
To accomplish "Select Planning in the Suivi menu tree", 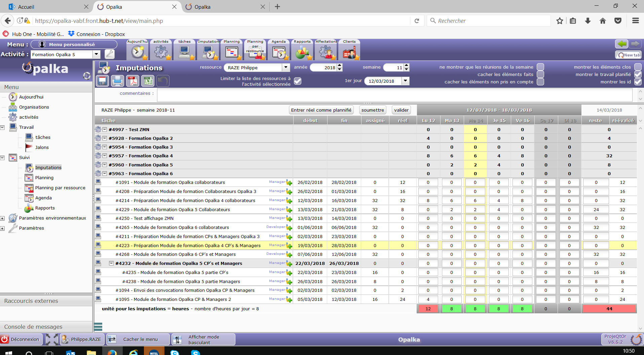I will (44, 177).
